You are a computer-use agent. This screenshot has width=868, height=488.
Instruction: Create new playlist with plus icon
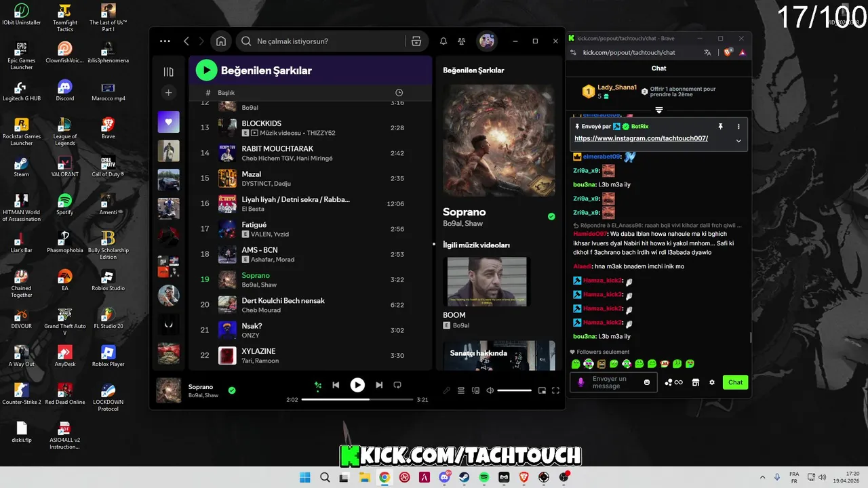(169, 92)
